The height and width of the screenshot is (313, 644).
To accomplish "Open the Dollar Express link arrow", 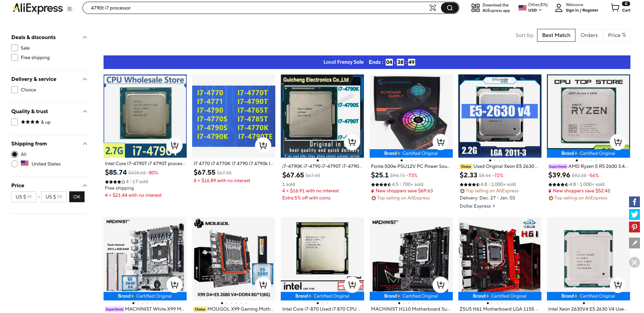I will [494, 206].
